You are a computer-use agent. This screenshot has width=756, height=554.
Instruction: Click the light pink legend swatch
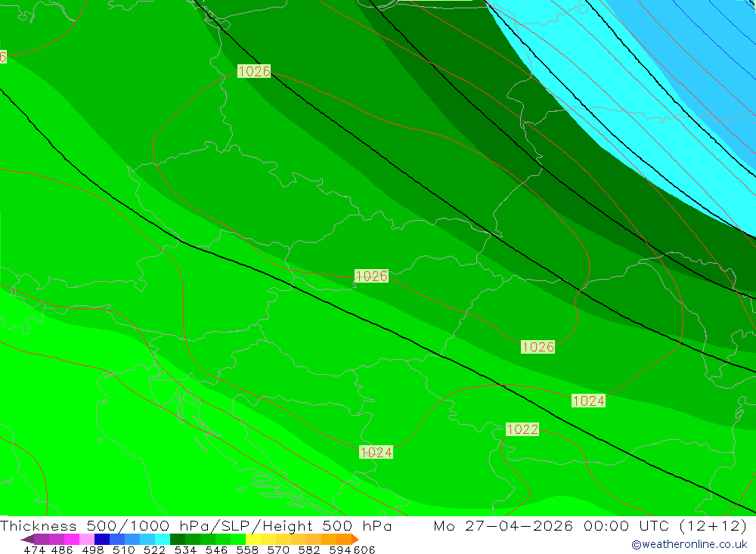[87, 539]
